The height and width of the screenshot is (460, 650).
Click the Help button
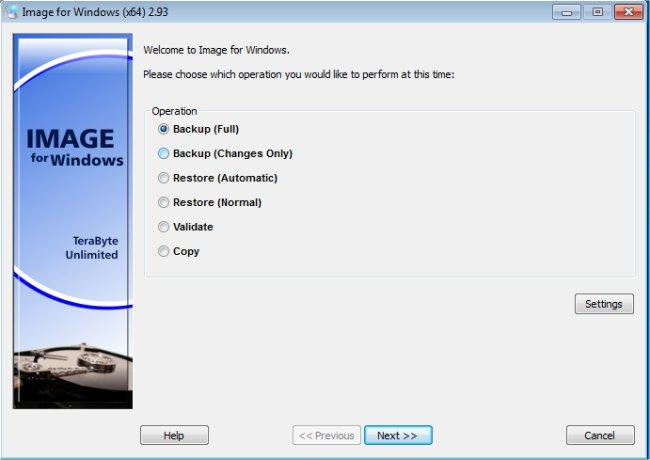pos(174,435)
